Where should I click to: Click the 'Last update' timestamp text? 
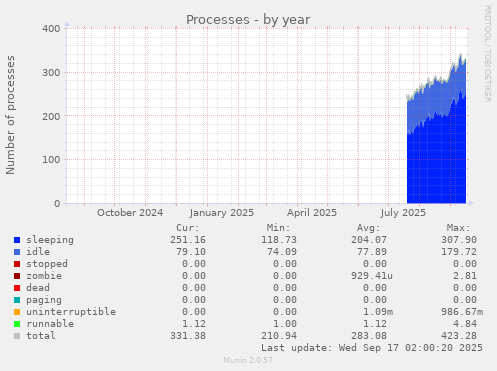pyautogui.click(x=372, y=348)
